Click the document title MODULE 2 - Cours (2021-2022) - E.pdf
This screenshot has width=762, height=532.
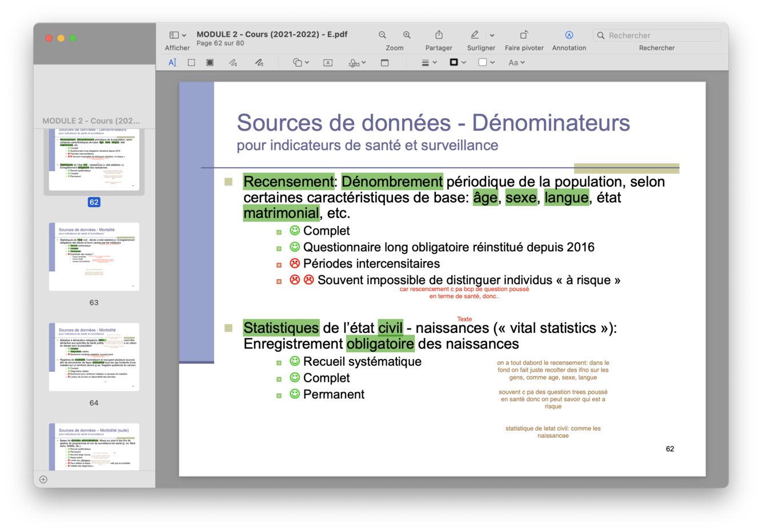click(272, 34)
